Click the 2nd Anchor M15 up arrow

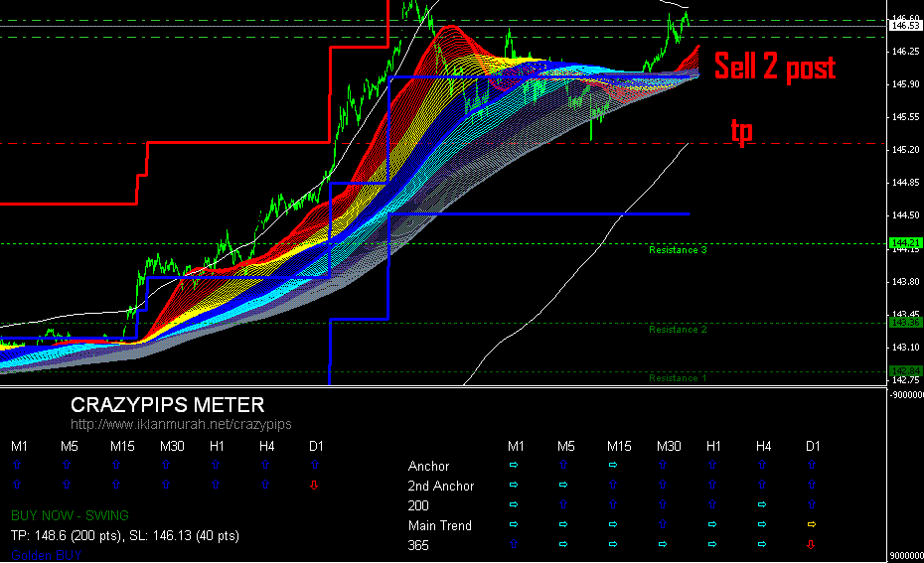point(613,485)
